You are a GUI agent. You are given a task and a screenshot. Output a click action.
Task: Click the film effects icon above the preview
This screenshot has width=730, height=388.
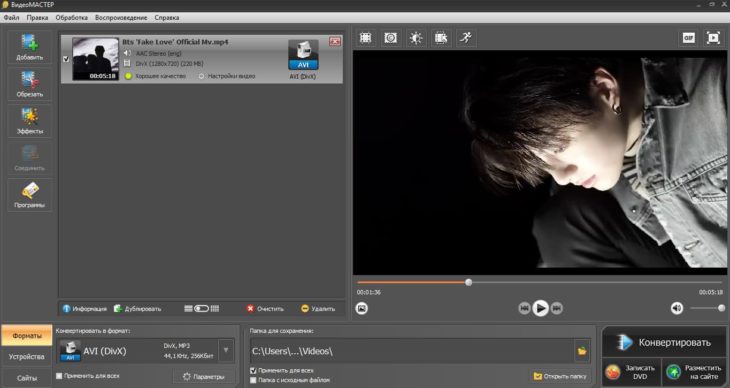(440, 38)
